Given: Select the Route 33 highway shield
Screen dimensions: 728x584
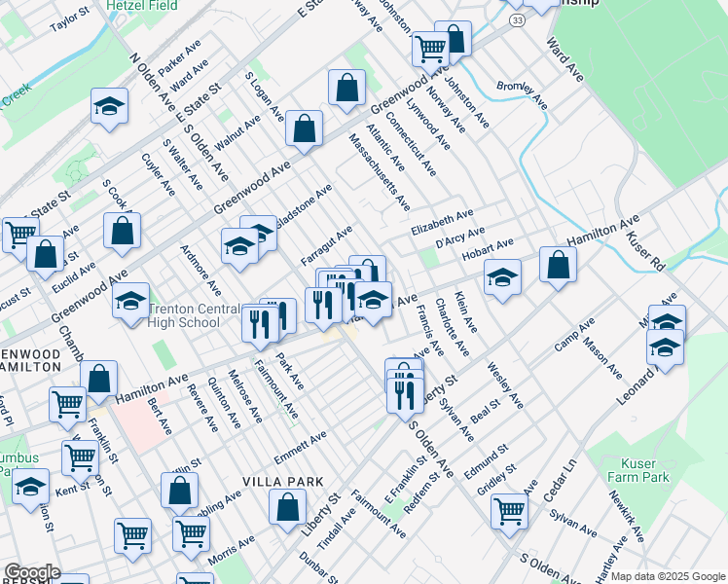Looking at the screenshot, I should click(x=516, y=19).
